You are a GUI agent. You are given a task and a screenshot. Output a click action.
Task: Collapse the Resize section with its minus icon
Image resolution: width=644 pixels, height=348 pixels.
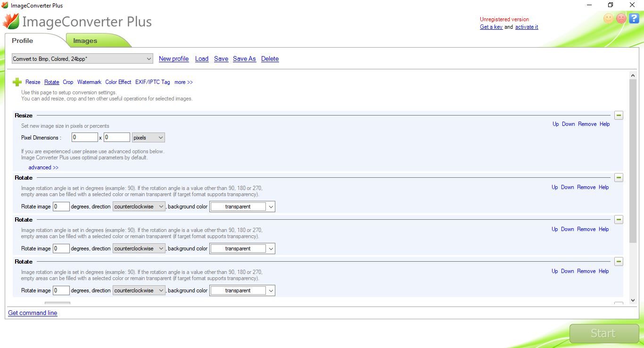(x=619, y=116)
